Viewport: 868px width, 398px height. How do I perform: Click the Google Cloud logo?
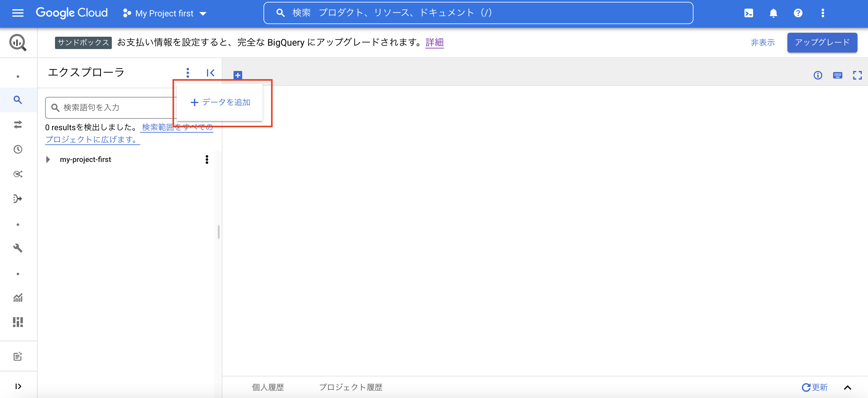click(72, 13)
